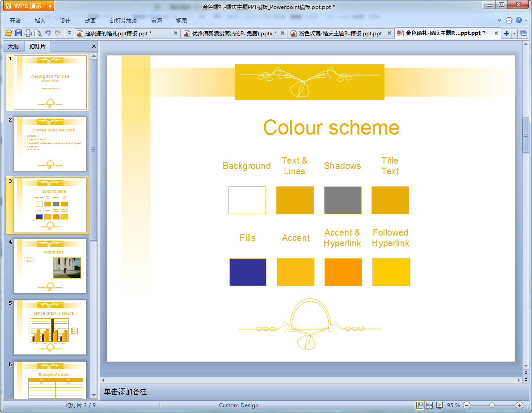Start slideshow from status bar icon
The width and height of the screenshot is (532, 413).
(x=439, y=405)
